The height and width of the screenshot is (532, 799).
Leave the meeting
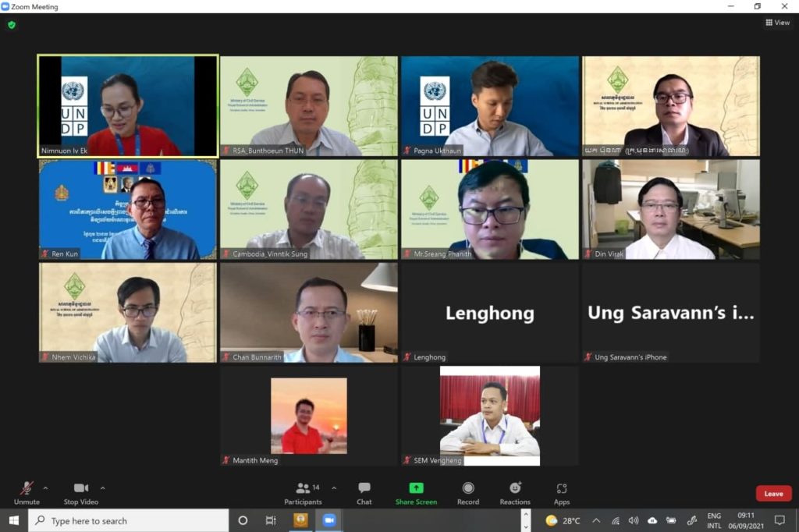[773, 493]
